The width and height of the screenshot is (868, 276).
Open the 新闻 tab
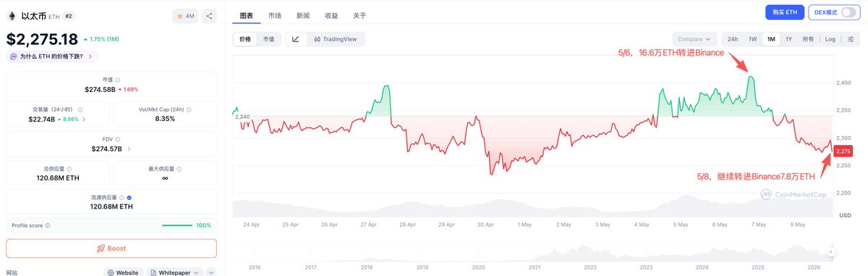click(303, 15)
